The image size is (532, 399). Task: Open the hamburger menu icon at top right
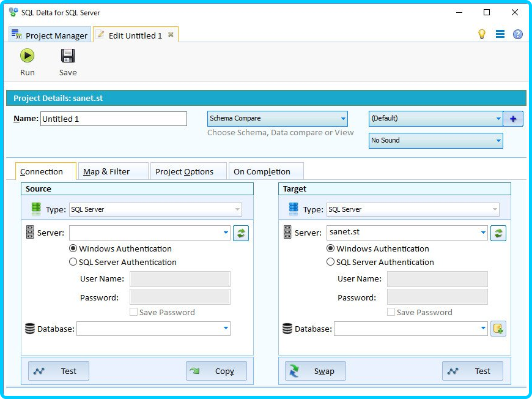[x=500, y=34]
